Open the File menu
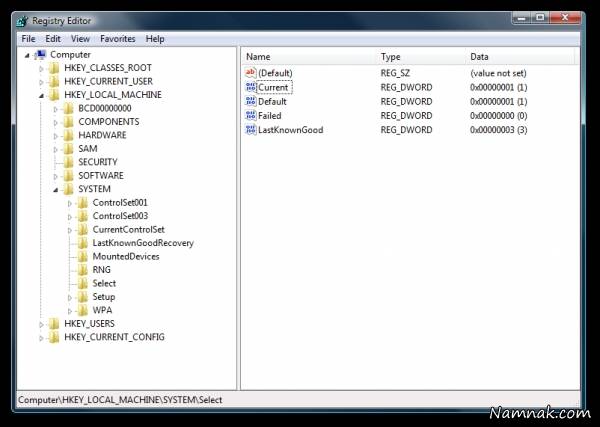The image size is (600, 427). click(x=28, y=38)
